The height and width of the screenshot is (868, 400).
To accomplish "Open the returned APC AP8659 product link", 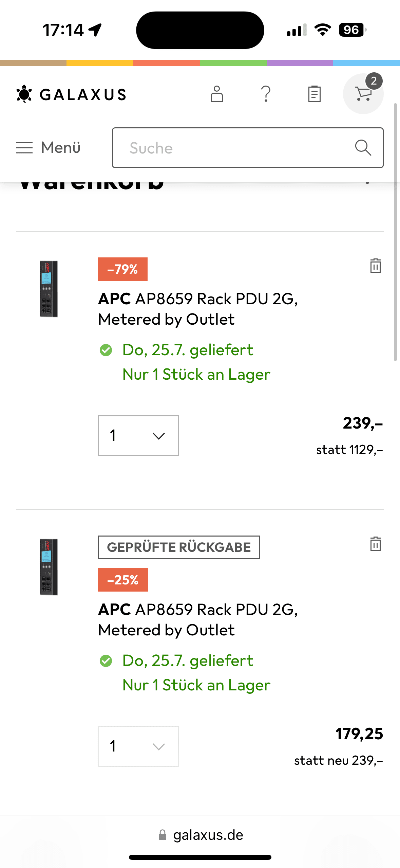I will tap(198, 619).
